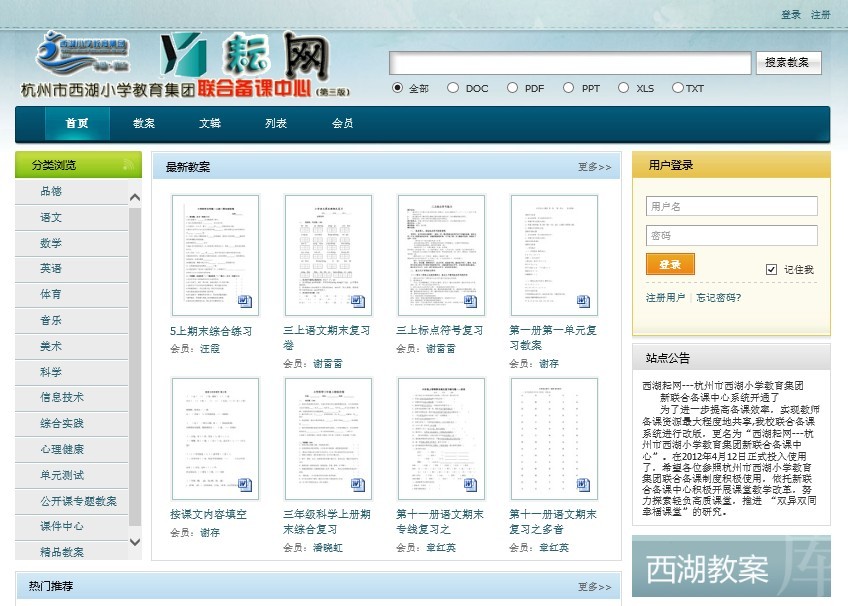Toggle the 记住我 checkbox
Viewport: 848px width, 606px height.
771,269
